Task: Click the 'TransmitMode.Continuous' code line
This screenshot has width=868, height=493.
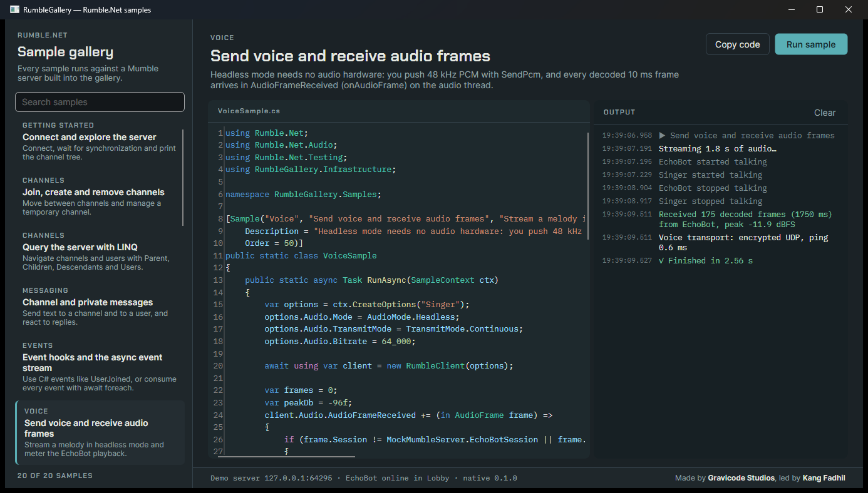Action: tap(393, 329)
